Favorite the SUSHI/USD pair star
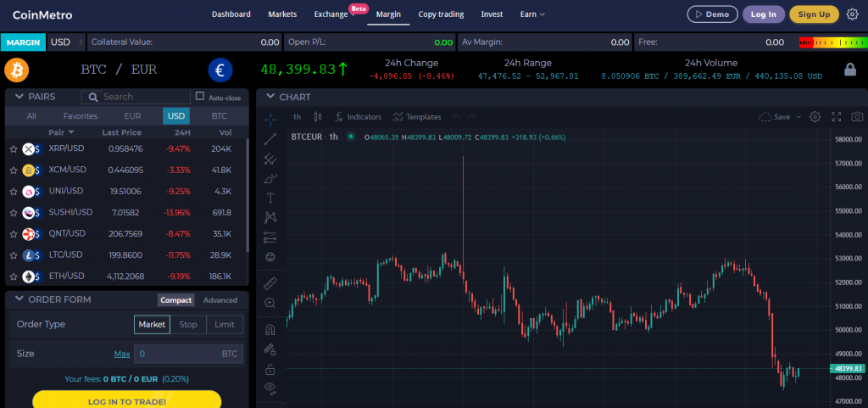The height and width of the screenshot is (408, 868). (14, 213)
